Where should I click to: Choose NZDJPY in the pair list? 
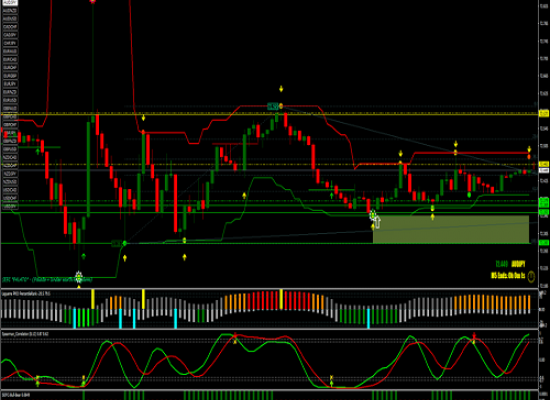pyautogui.click(x=10, y=174)
